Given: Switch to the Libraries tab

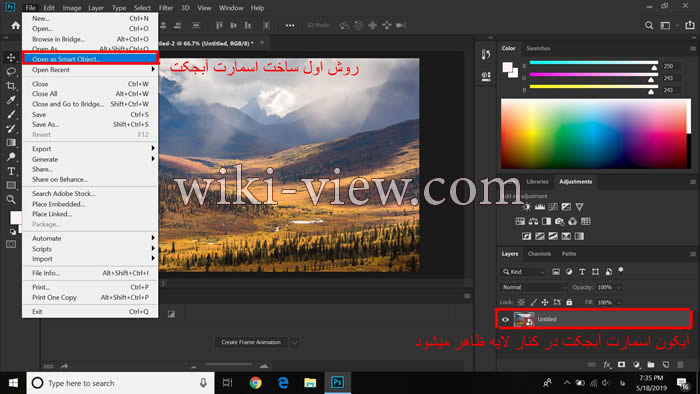Looking at the screenshot, I should [537, 182].
